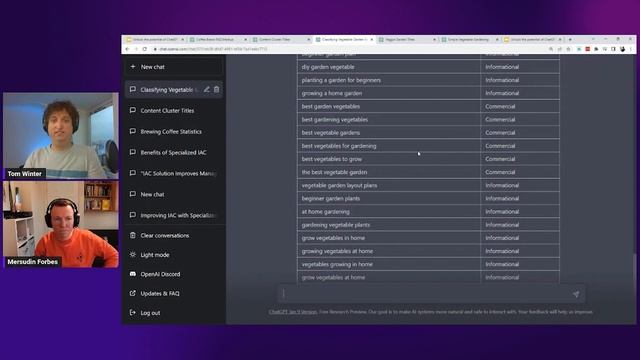Image resolution: width=640 pixels, height=360 pixels.
Task: Click the send message paper plane icon
Action: pos(576,294)
